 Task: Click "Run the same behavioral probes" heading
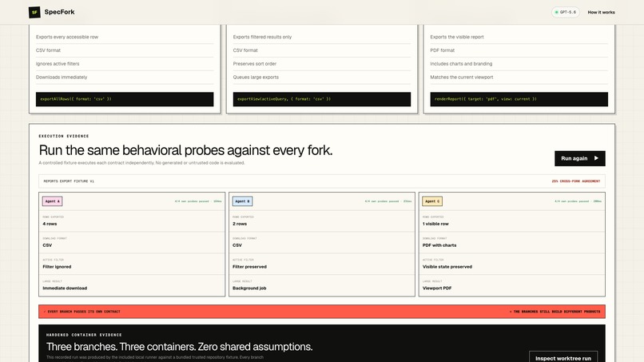tap(185, 150)
